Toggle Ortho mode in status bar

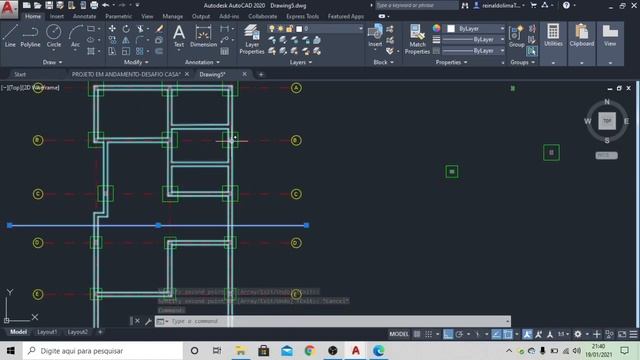pos(448,334)
